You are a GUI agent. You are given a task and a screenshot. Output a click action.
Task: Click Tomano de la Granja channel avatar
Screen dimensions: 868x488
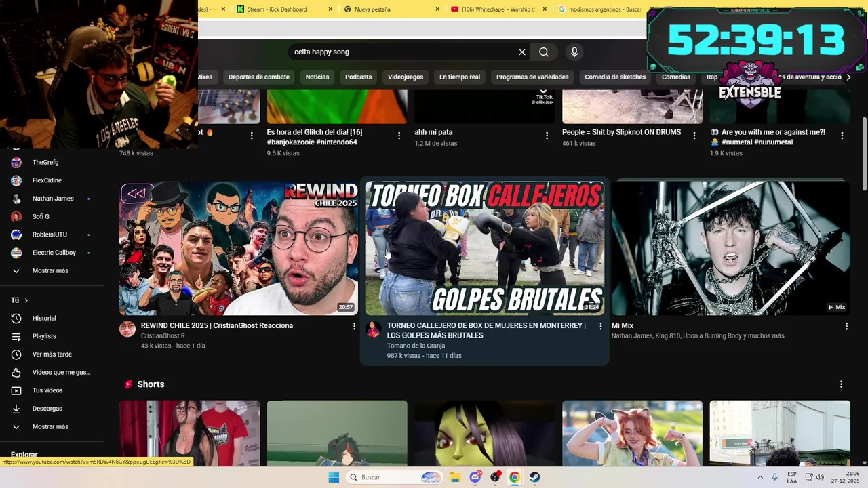(373, 329)
